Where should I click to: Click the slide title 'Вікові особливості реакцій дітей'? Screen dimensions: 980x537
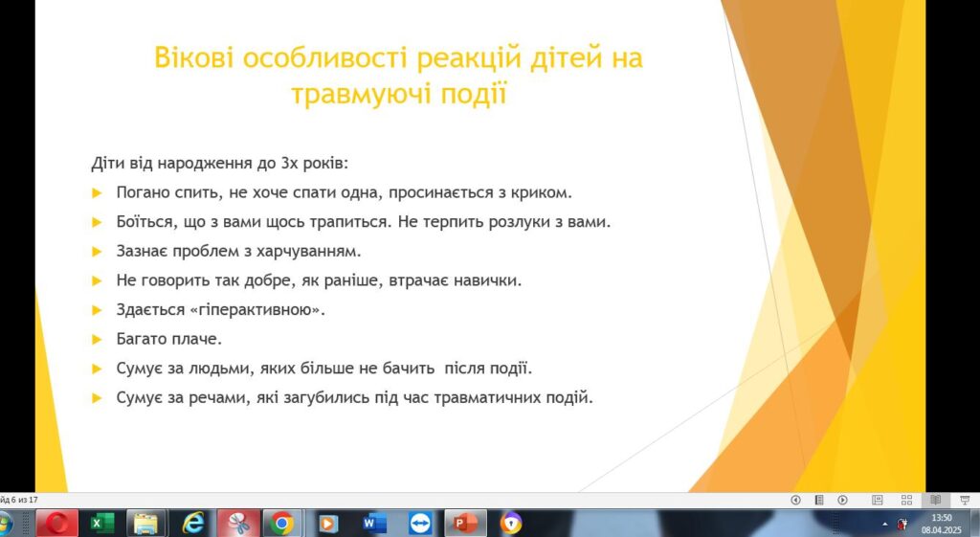point(398,76)
